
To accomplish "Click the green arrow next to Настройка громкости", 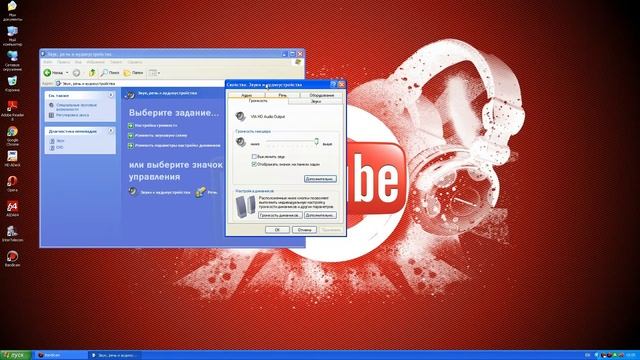I will [x=131, y=126].
